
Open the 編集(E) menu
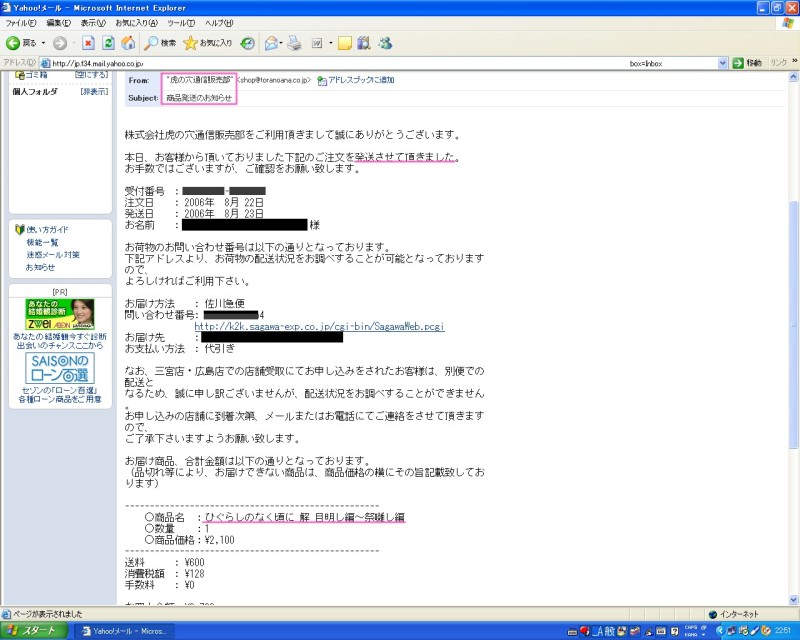[58, 23]
